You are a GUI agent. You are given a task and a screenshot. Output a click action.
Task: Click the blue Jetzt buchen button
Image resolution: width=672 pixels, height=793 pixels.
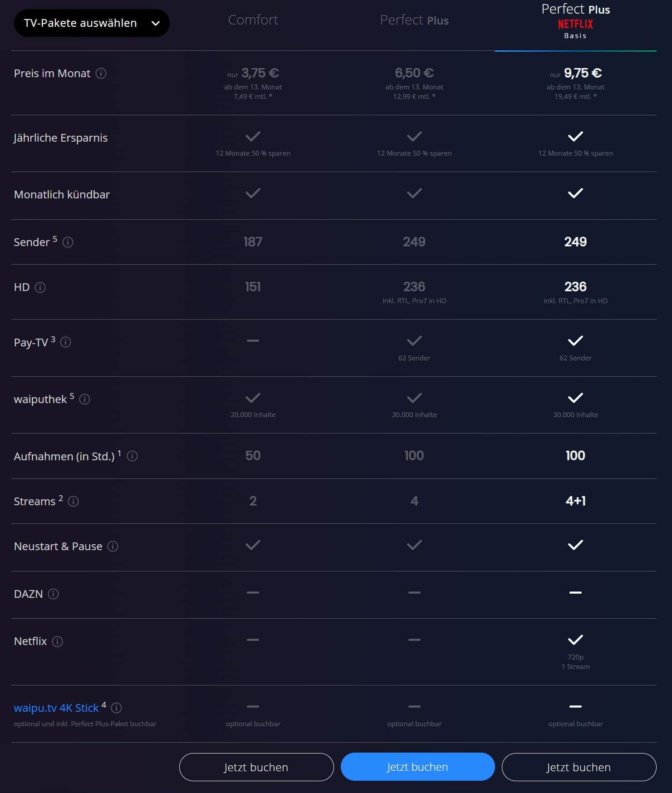pyautogui.click(x=417, y=767)
